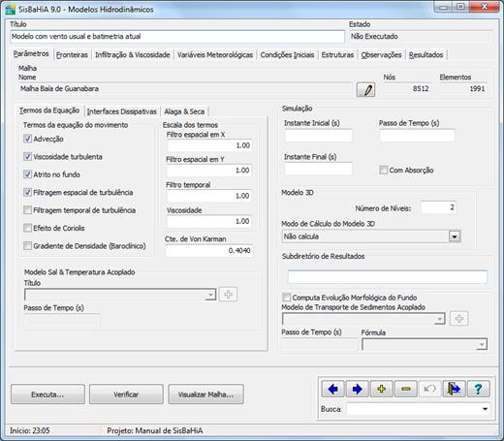
Task: Check the Com Absorção option
Action: point(384,170)
